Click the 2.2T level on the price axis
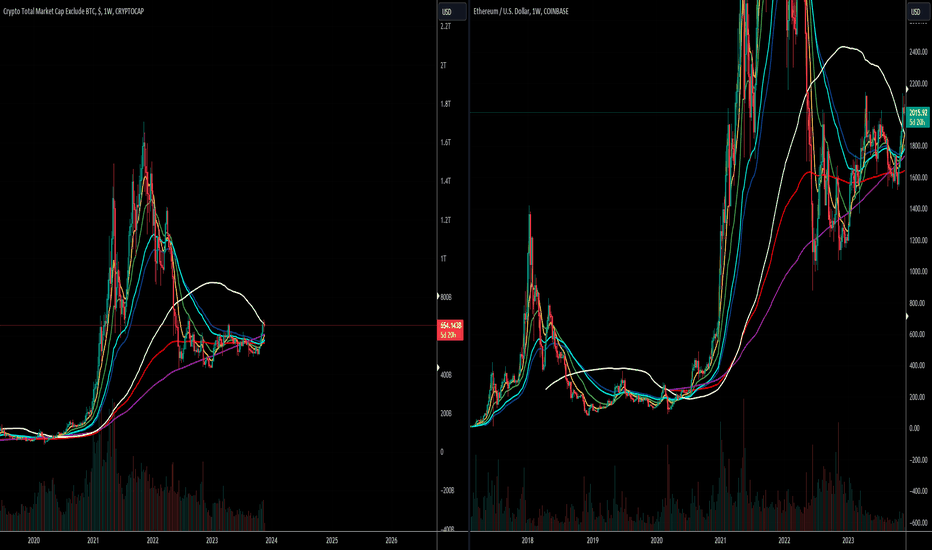Screen dimensions: 932x550 tap(445, 26)
